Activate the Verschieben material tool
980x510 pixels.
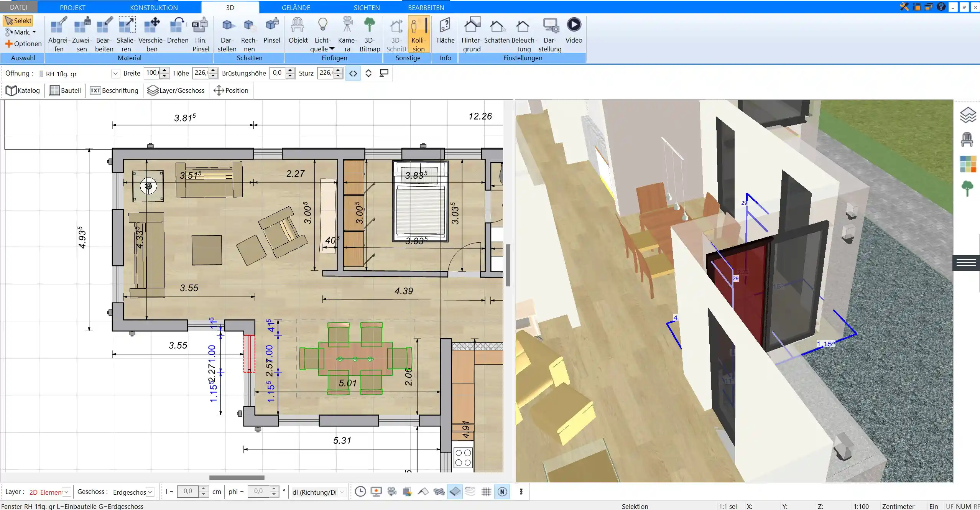click(x=151, y=35)
